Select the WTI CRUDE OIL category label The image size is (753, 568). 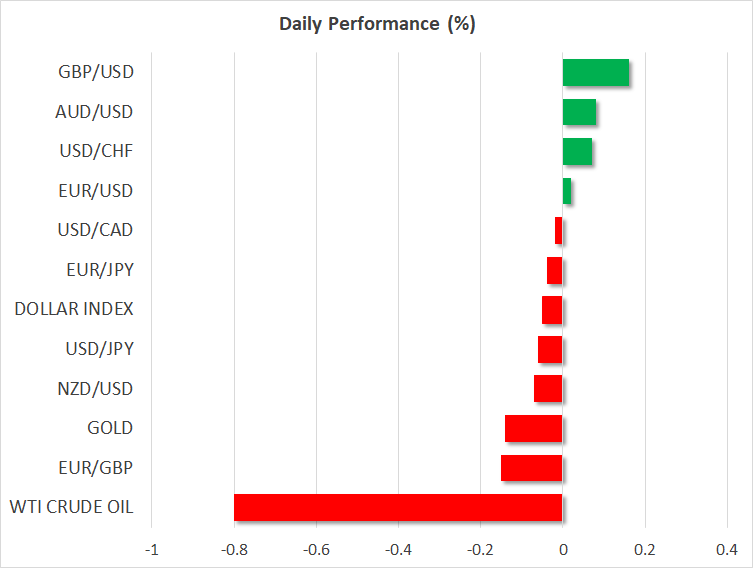pos(71,508)
